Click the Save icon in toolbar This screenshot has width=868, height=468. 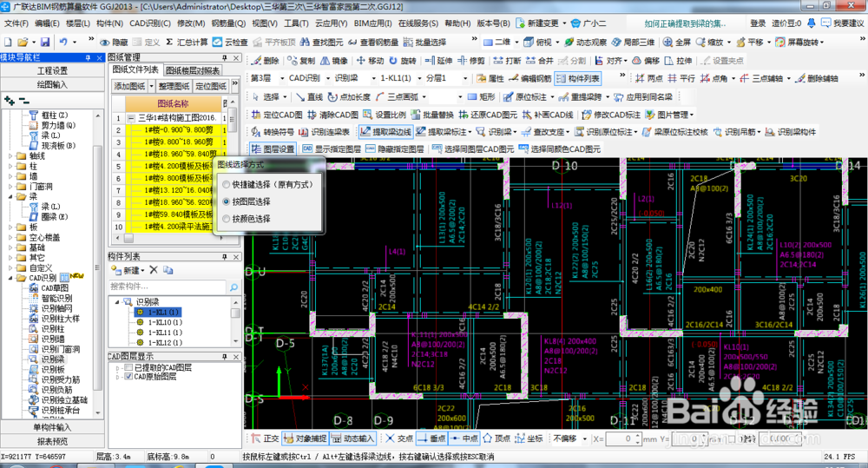click(x=45, y=42)
